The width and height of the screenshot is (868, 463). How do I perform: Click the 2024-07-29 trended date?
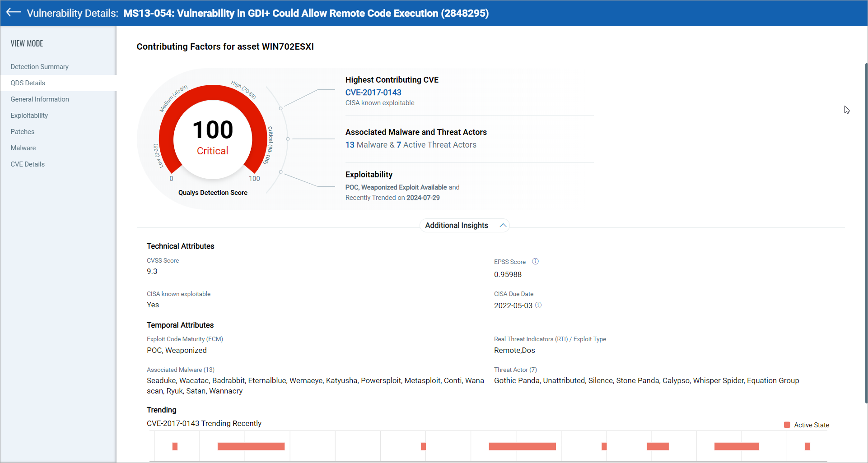(x=423, y=198)
